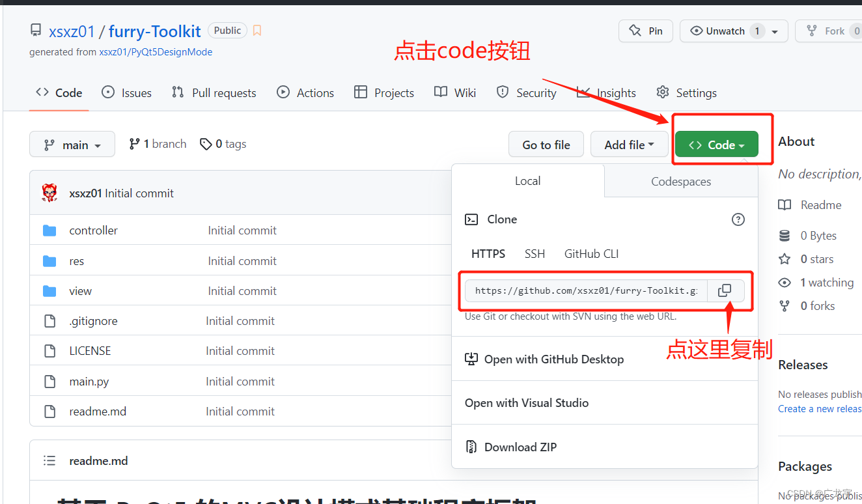
Task: Open the Security tab
Action: 527,93
